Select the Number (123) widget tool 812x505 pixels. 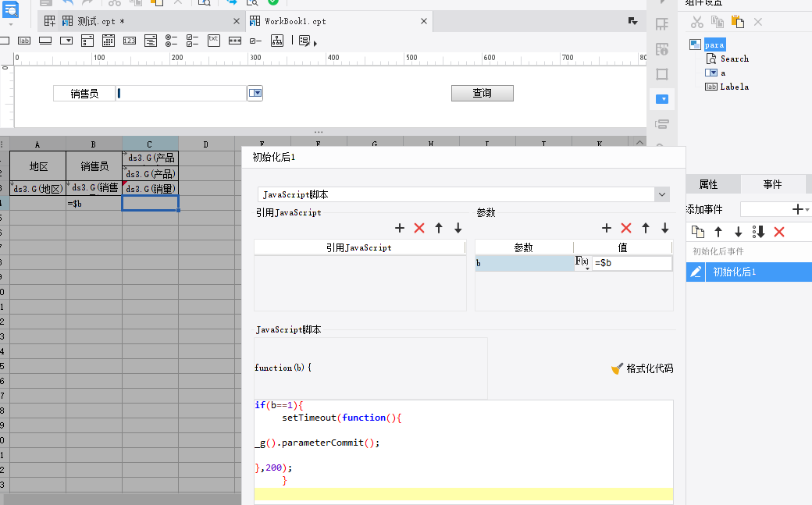130,41
